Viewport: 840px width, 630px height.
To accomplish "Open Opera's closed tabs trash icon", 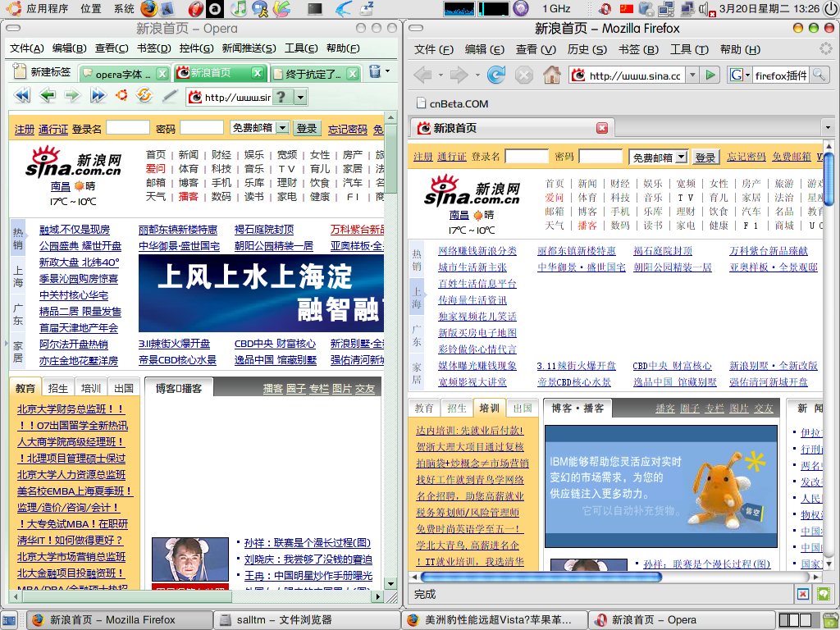I will click(x=375, y=71).
